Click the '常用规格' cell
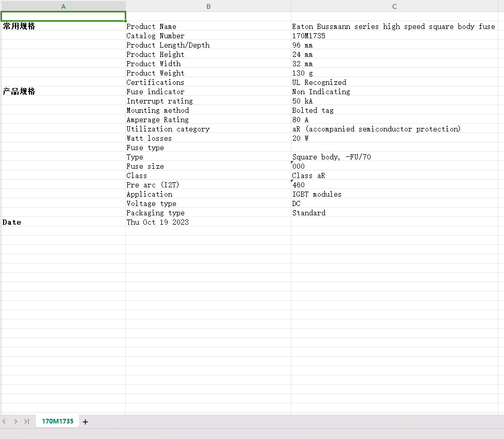The width and height of the screenshot is (504, 439). tap(63, 26)
